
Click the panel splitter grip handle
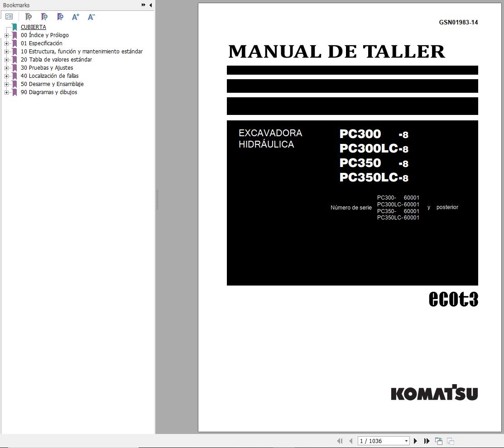[157, 200]
